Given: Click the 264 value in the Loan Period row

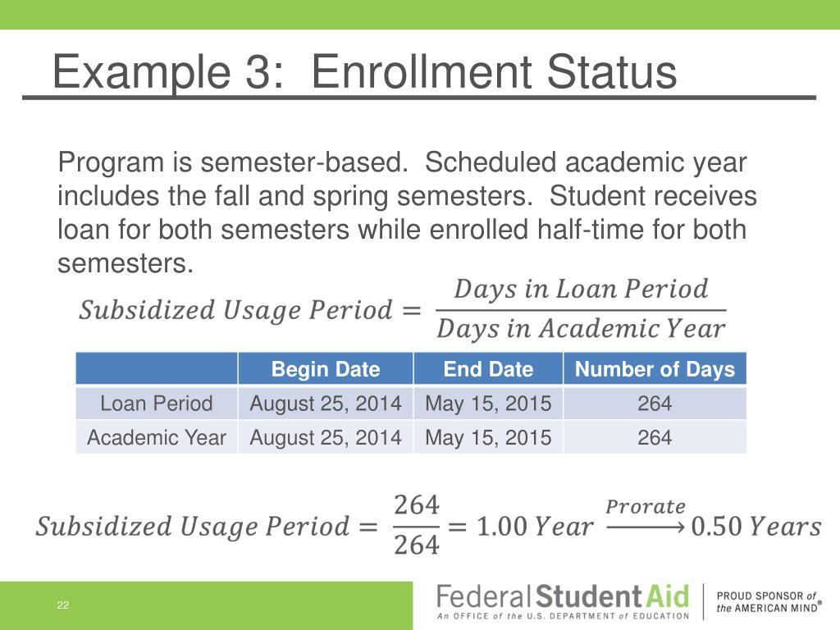Looking at the screenshot, I should coord(655,403).
